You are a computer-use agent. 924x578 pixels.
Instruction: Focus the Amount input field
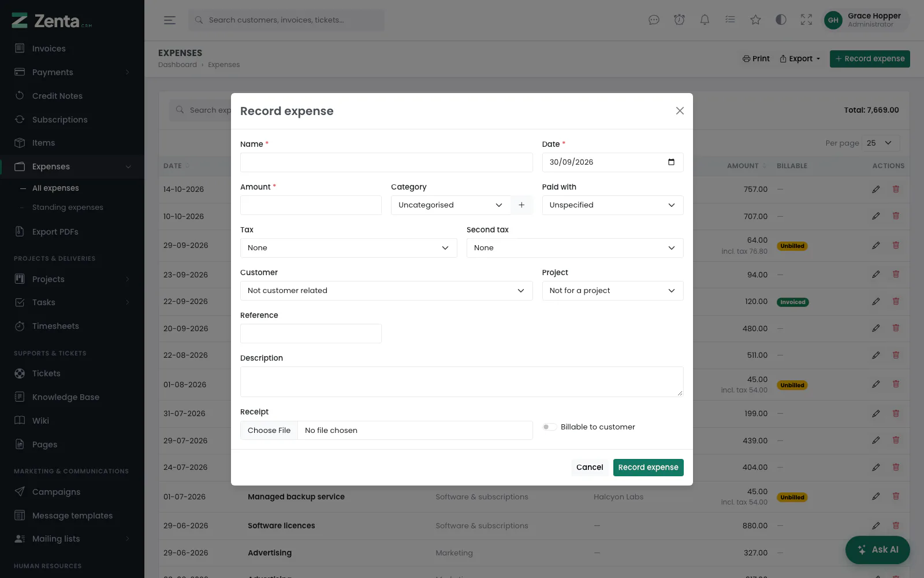pyautogui.click(x=311, y=205)
